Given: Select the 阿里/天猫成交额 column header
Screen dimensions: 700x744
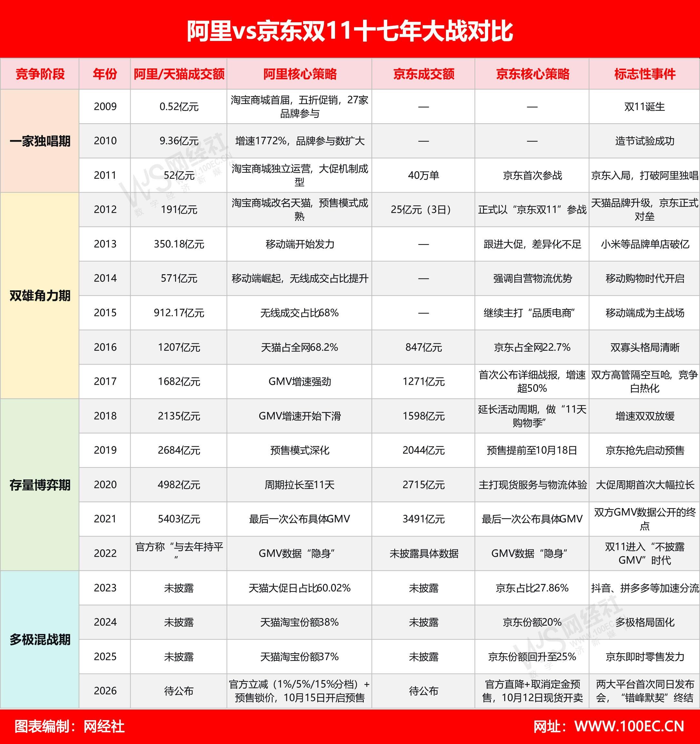Looking at the screenshot, I should 179,74.
